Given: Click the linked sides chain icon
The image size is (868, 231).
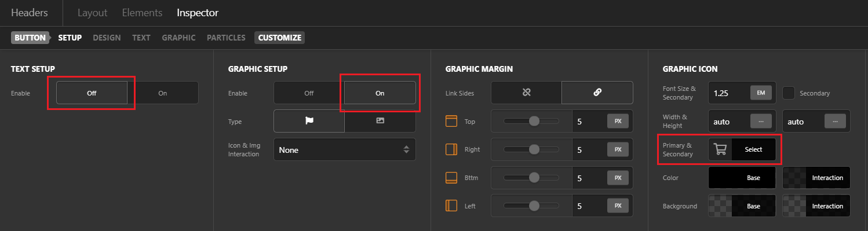Looking at the screenshot, I should [597, 93].
